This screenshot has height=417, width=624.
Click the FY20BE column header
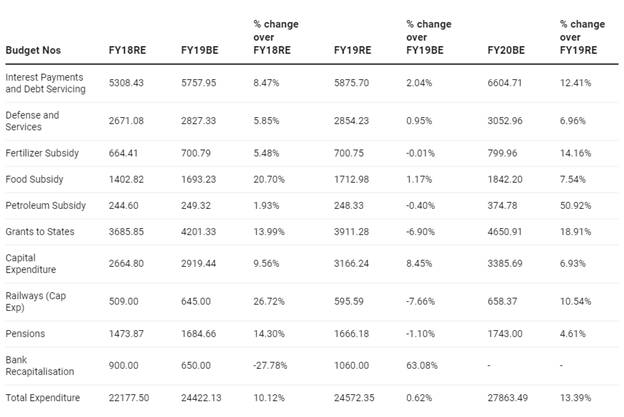pos(506,51)
